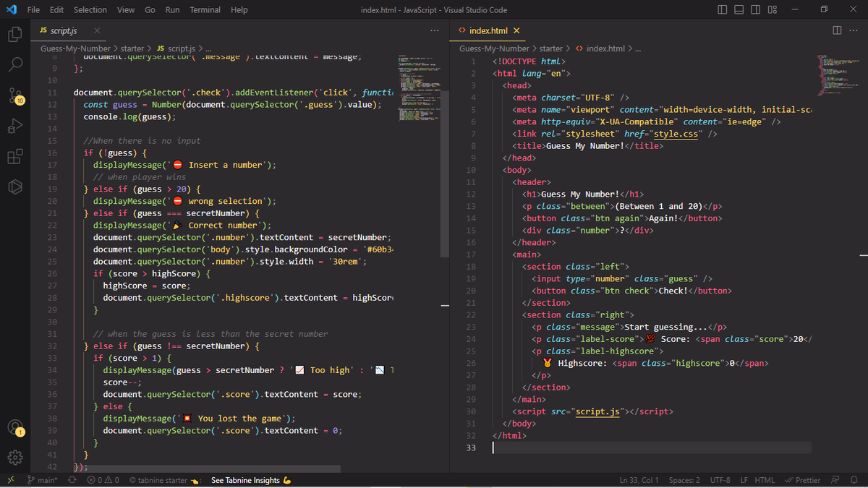Click 'Start guessing...' text in index.html
The image size is (868, 488).
click(x=667, y=327)
